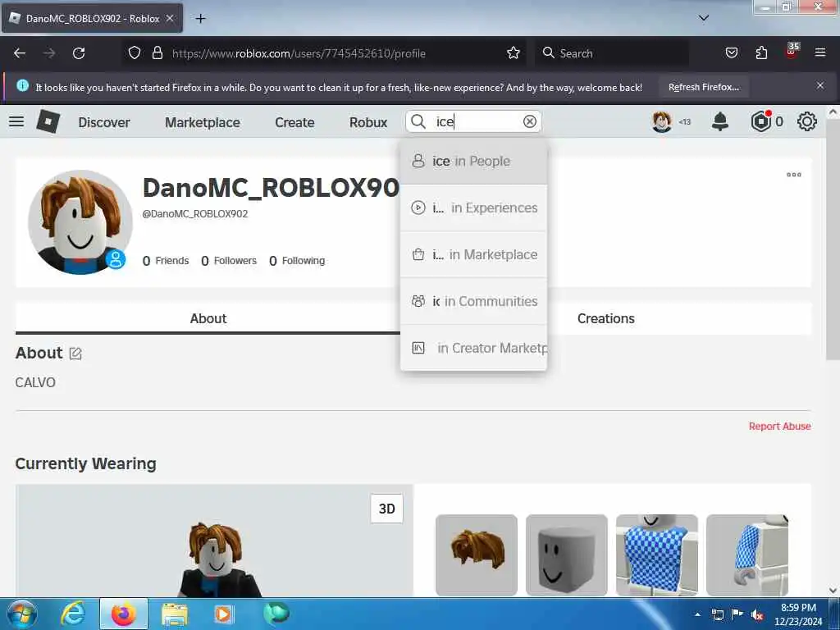Open the Roblox settings gear
This screenshot has width=840, height=630.
click(x=807, y=121)
